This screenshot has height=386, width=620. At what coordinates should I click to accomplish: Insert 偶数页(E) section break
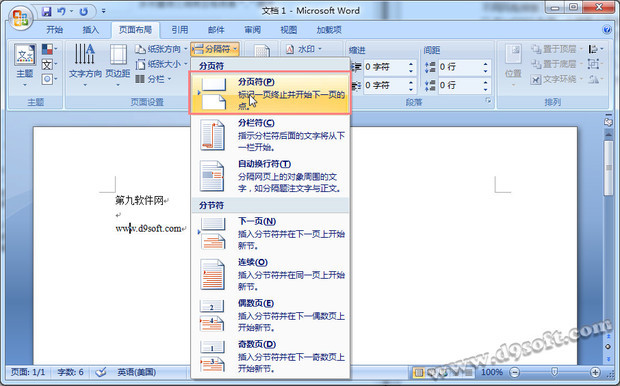[x=270, y=315]
